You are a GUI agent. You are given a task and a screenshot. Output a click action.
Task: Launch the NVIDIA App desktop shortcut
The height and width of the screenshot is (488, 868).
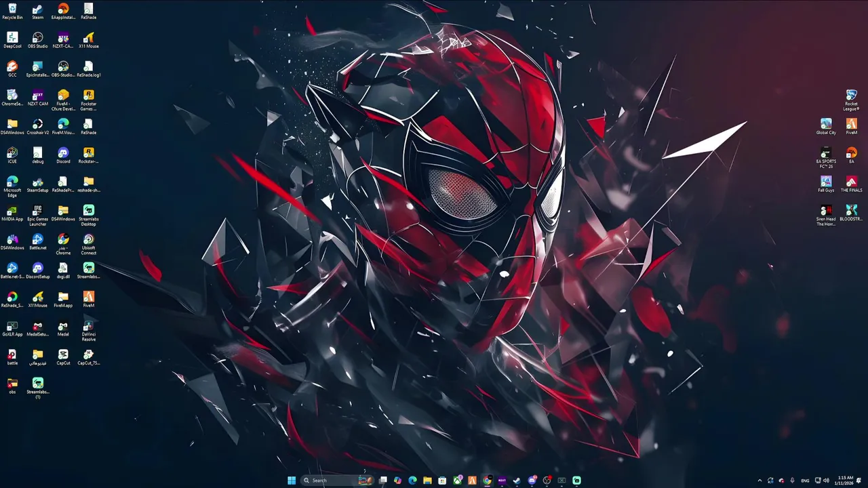tap(12, 213)
